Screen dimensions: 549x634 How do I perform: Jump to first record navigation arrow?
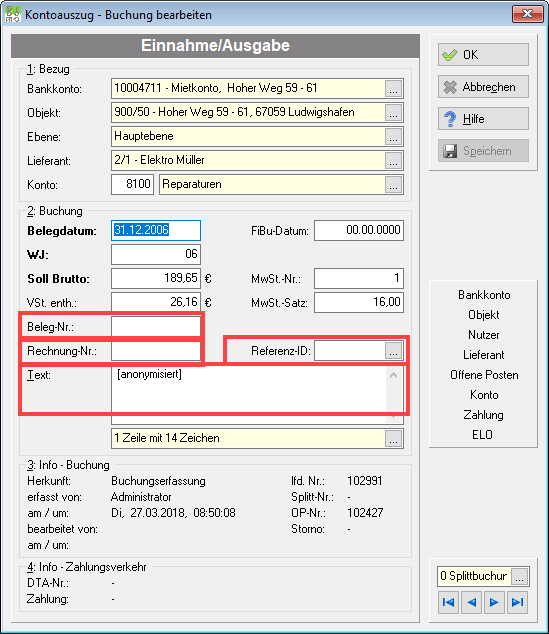448,602
